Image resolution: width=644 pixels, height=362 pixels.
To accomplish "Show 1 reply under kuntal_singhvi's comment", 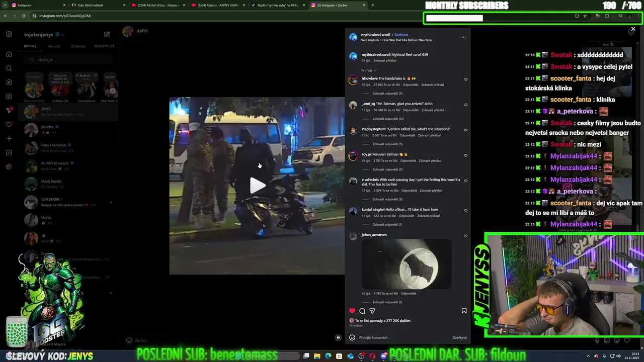I will (x=387, y=224).
